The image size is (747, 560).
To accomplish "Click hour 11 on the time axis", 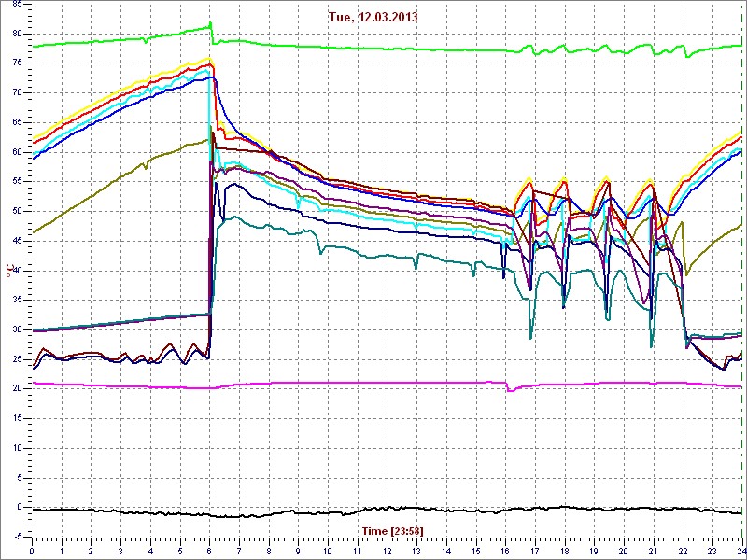I will (x=358, y=551).
